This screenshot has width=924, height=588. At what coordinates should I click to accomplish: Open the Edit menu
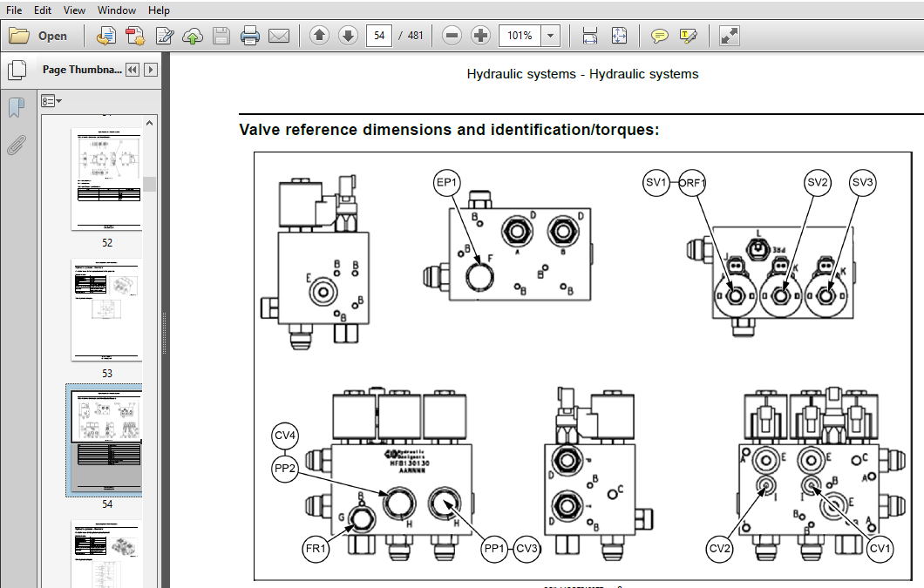pos(43,10)
